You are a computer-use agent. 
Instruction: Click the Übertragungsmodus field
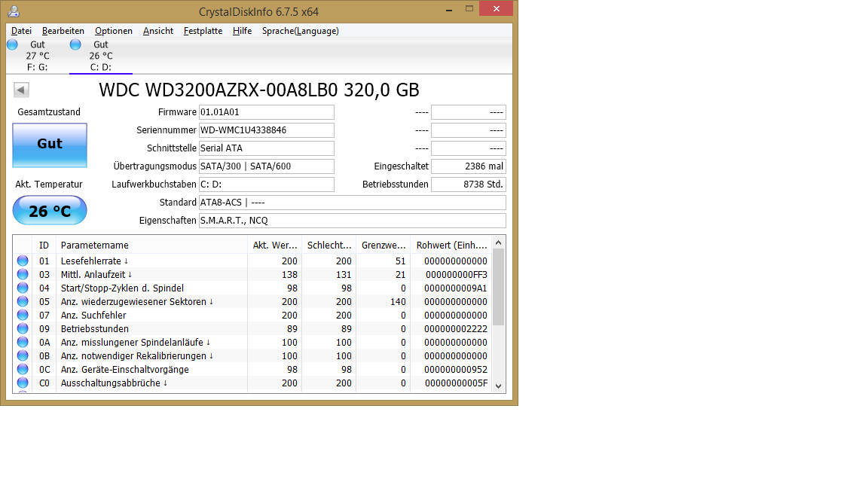[266, 166]
